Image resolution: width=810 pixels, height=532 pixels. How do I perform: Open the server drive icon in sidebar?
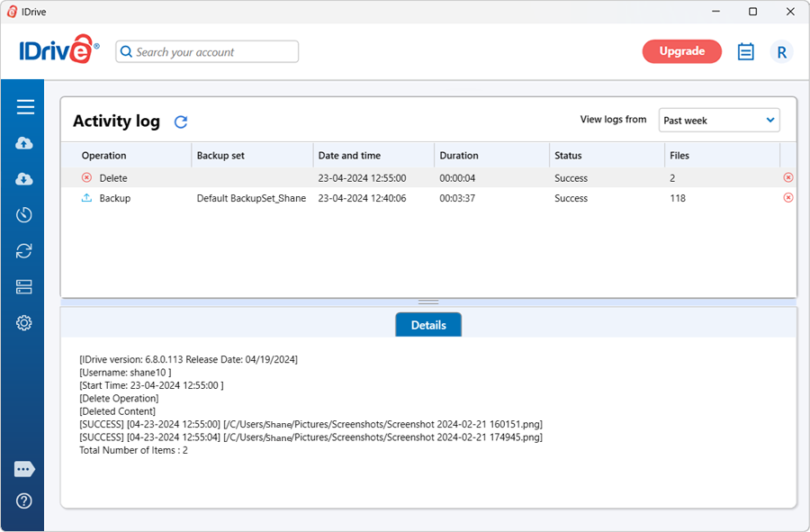24,287
